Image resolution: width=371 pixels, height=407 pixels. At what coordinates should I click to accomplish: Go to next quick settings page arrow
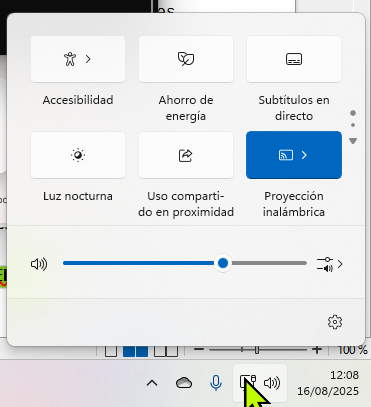pyautogui.click(x=353, y=141)
